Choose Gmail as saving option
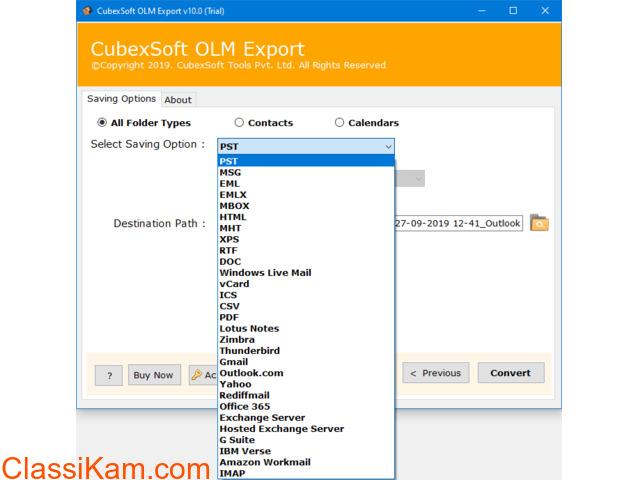 click(x=306, y=362)
